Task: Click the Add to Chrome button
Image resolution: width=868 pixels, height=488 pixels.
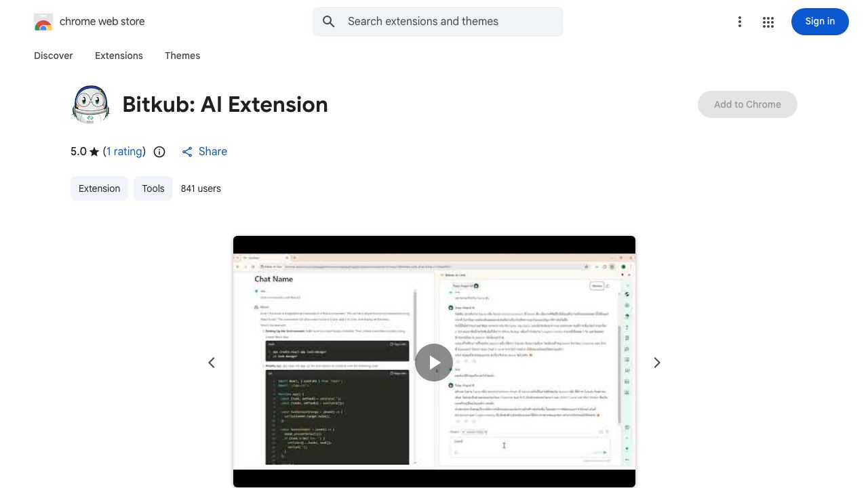Action: point(747,104)
